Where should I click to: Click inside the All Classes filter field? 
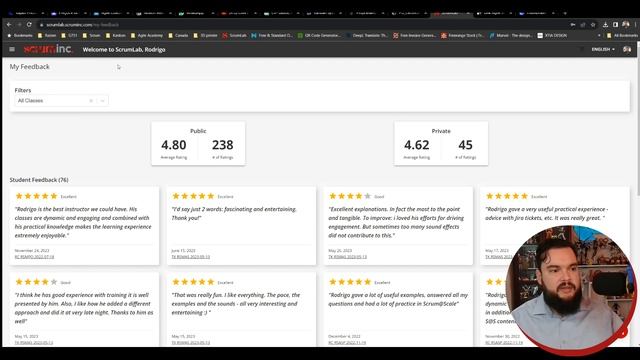[x=61, y=100]
